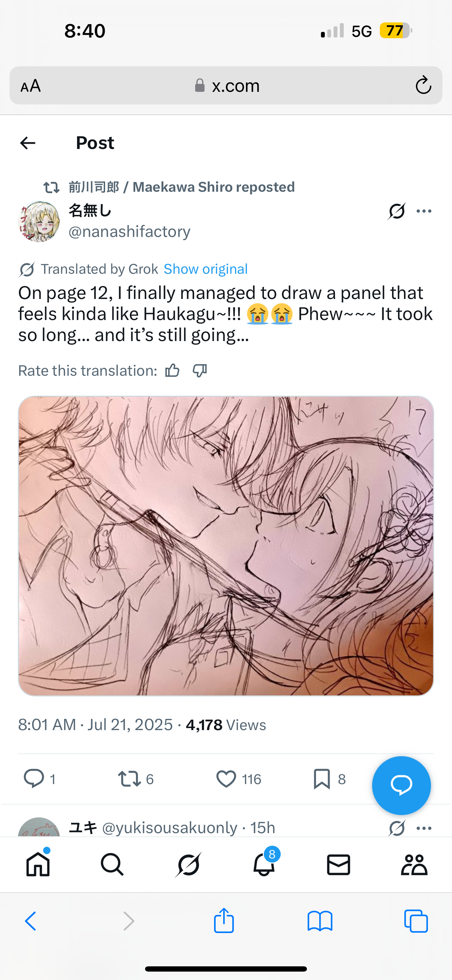Image resolution: width=452 pixels, height=980 pixels.
Task: Reload page in Safari address bar
Action: pos(423,85)
